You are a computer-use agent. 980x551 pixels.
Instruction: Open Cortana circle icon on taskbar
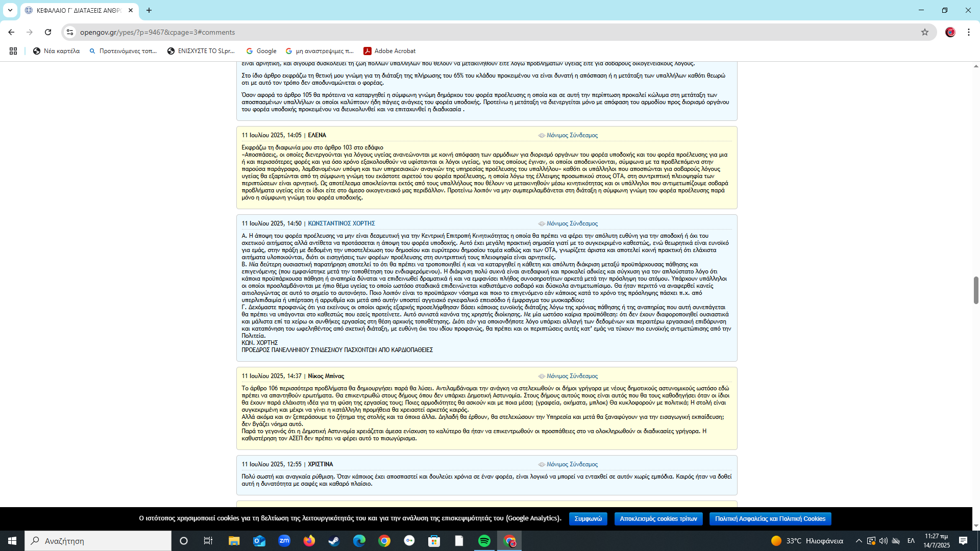click(184, 541)
